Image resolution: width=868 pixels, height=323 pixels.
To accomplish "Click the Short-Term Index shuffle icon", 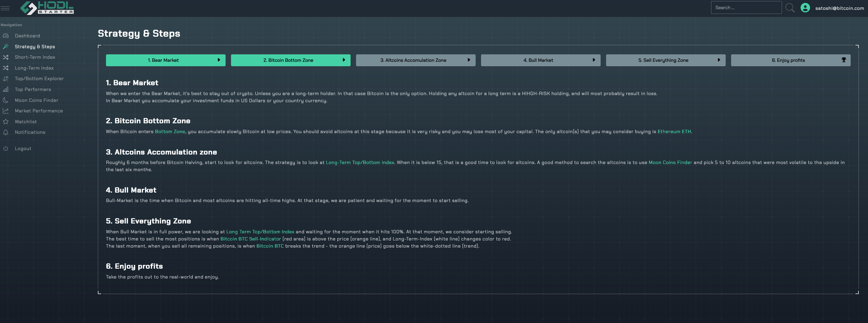I will [x=6, y=57].
